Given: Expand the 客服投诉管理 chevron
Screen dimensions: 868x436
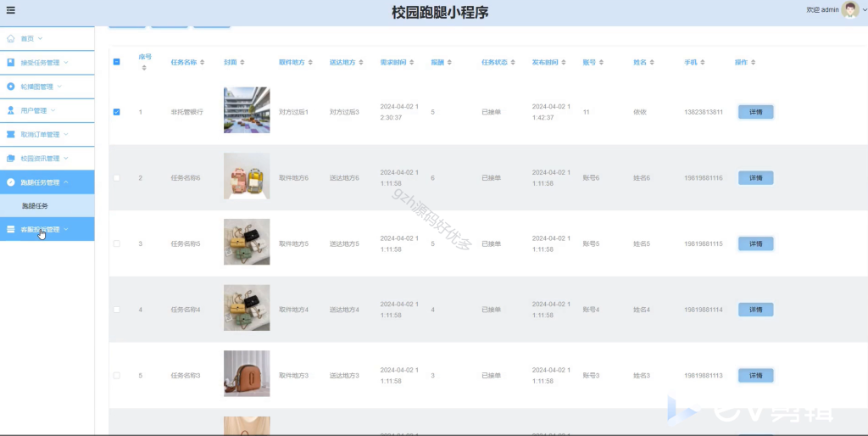Looking at the screenshot, I should pyautogui.click(x=66, y=229).
